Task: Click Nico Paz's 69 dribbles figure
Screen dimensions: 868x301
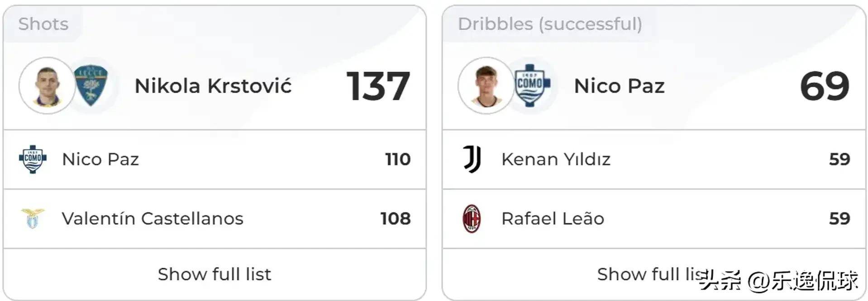Action: [825, 86]
